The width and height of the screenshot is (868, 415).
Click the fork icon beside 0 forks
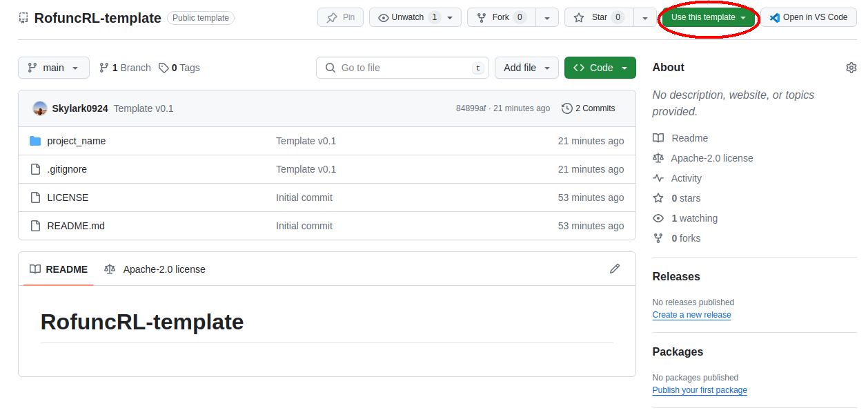tap(658, 238)
